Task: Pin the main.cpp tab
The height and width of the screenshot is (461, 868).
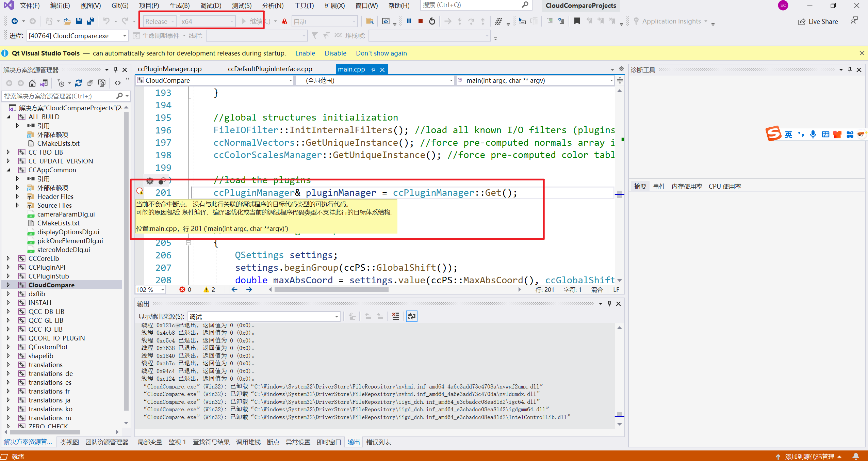Action: [373, 69]
